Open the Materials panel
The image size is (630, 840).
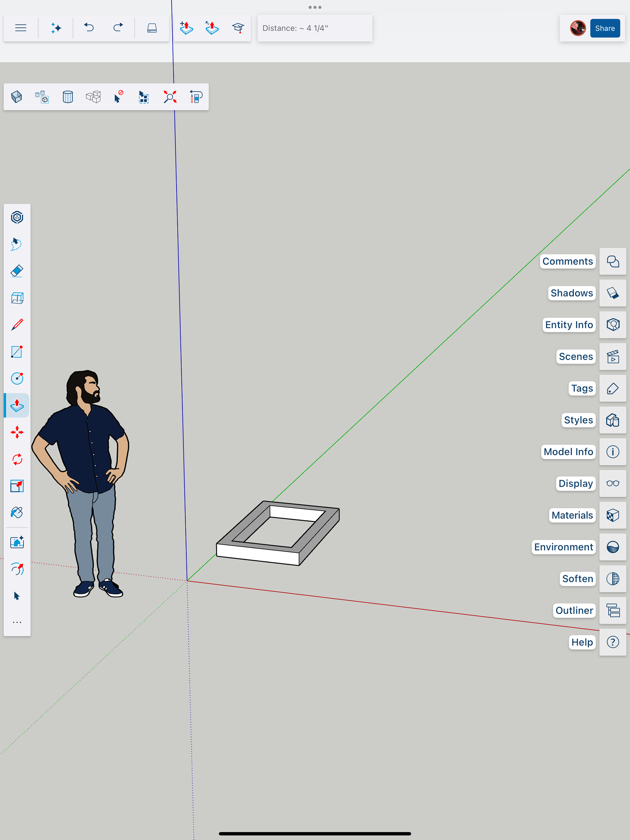click(x=612, y=515)
